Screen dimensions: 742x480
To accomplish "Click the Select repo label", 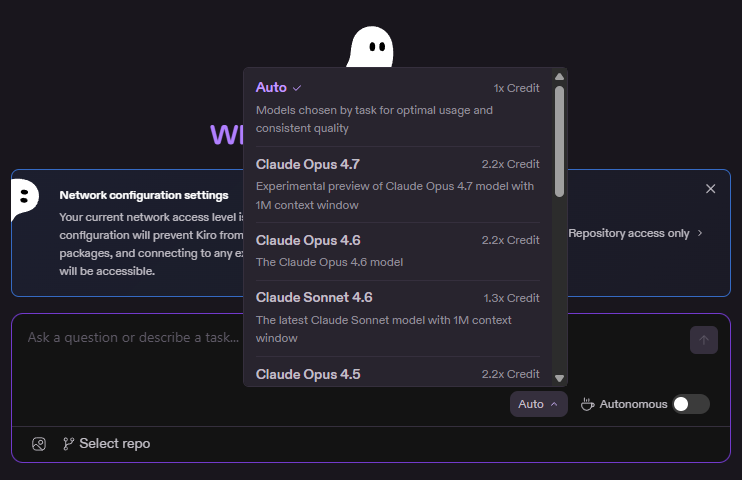I will tap(115, 444).
